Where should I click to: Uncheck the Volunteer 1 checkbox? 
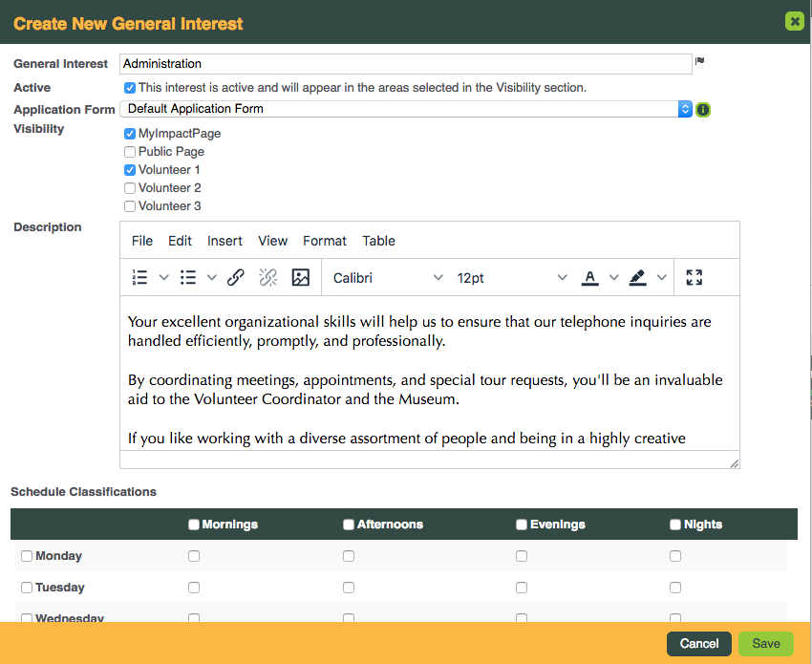coord(130,170)
